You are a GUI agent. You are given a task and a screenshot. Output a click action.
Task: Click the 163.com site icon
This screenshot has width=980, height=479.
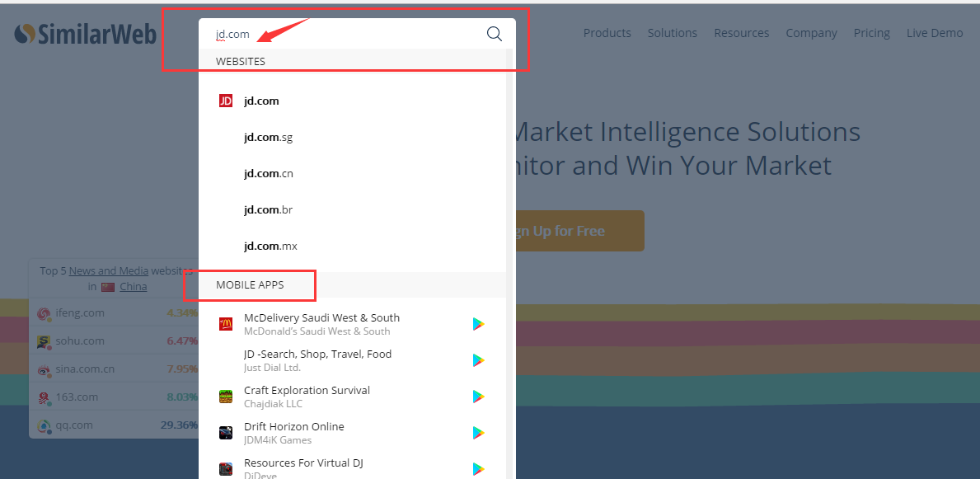(44, 397)
